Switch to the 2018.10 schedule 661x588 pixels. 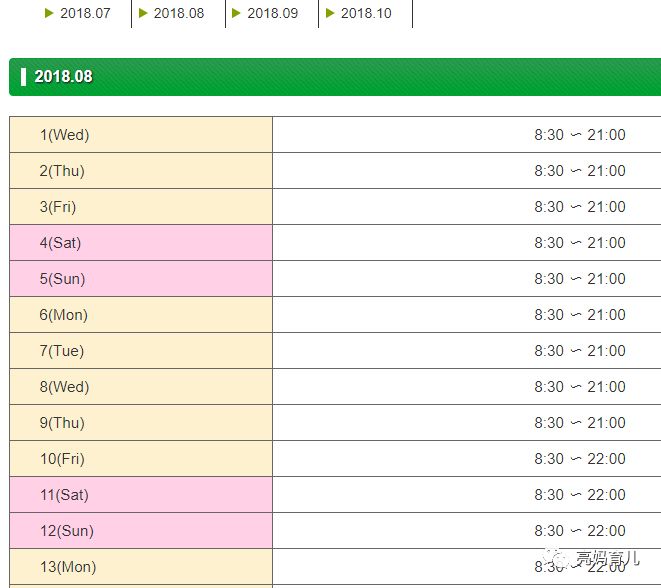(x=366, y=13)
